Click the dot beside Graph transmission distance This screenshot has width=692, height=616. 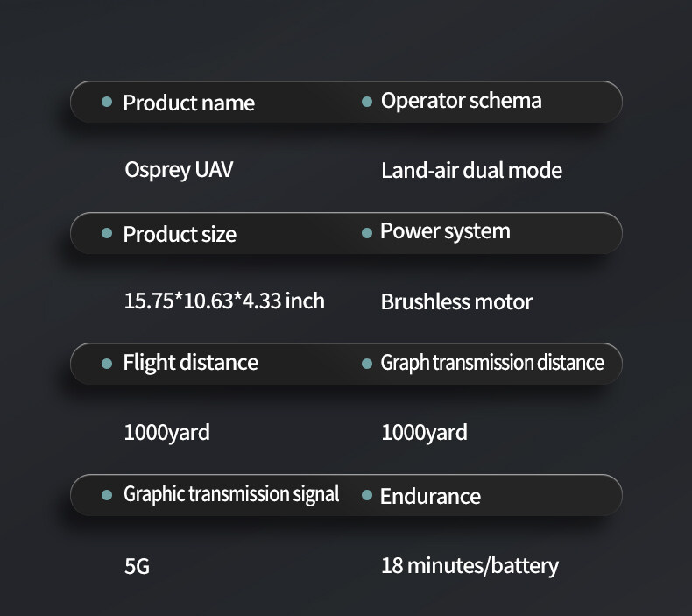click(367, 363)
